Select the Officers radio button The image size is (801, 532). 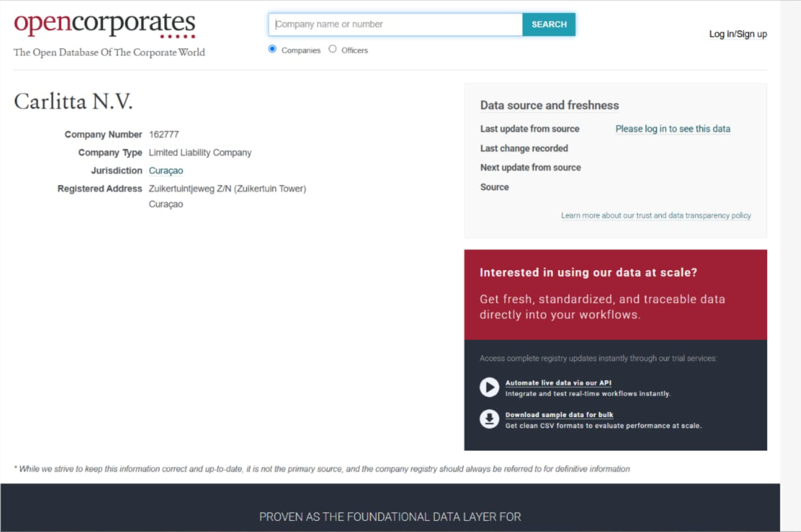tap(332, 49)
